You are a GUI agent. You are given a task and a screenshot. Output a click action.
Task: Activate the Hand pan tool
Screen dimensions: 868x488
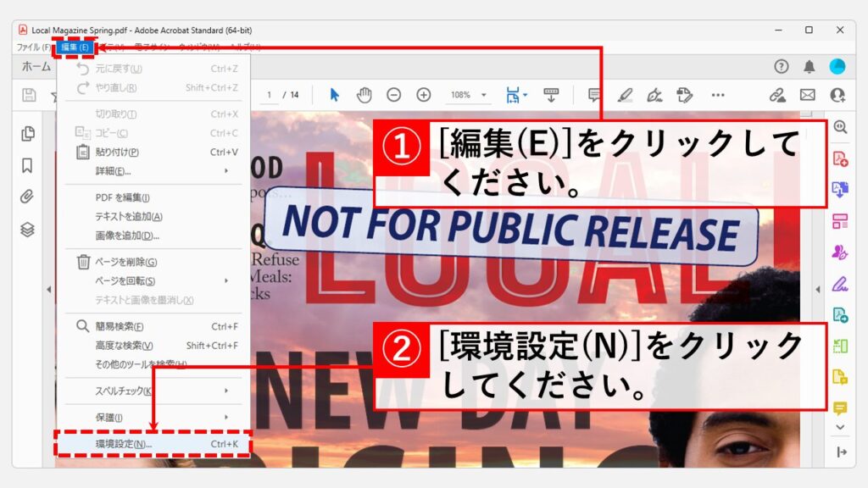(x=364, y=95)
